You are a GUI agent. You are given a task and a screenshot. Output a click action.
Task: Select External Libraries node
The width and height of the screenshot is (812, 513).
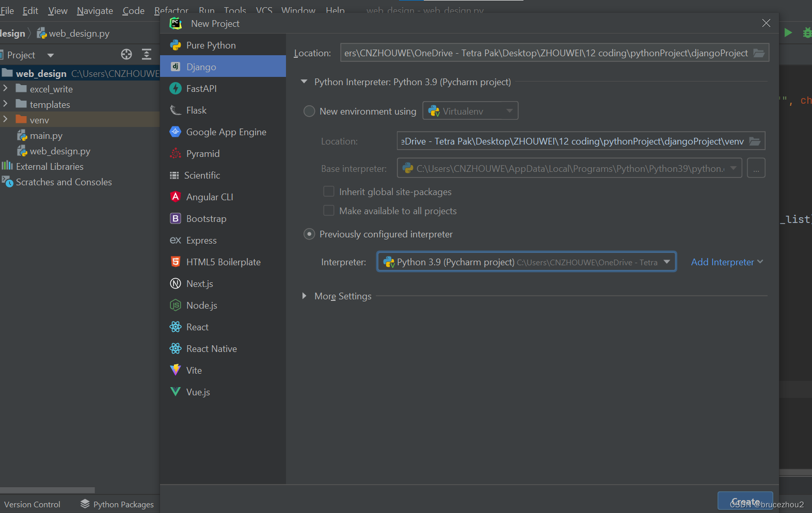tap(43, 166)
